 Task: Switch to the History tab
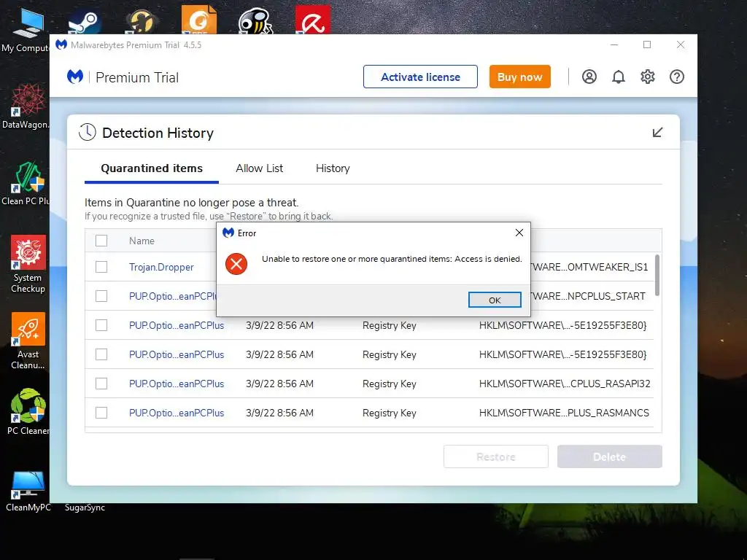[x=333, y=168]
